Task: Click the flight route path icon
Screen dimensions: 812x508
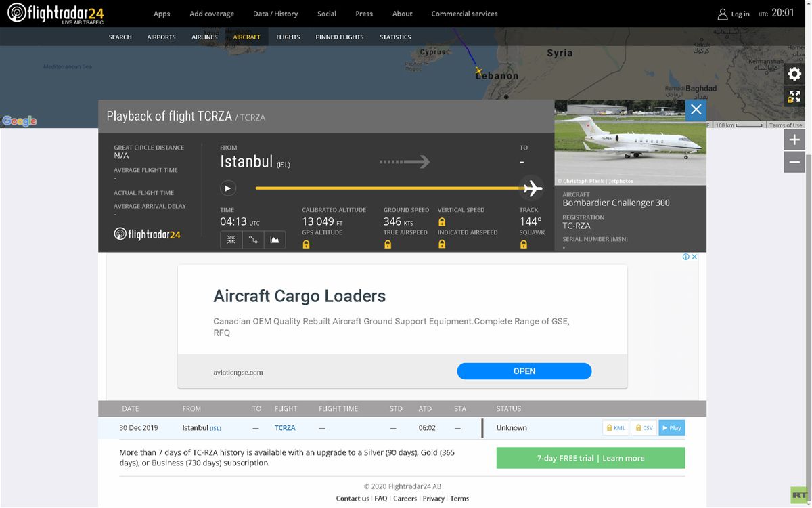Action: point(252,240)
